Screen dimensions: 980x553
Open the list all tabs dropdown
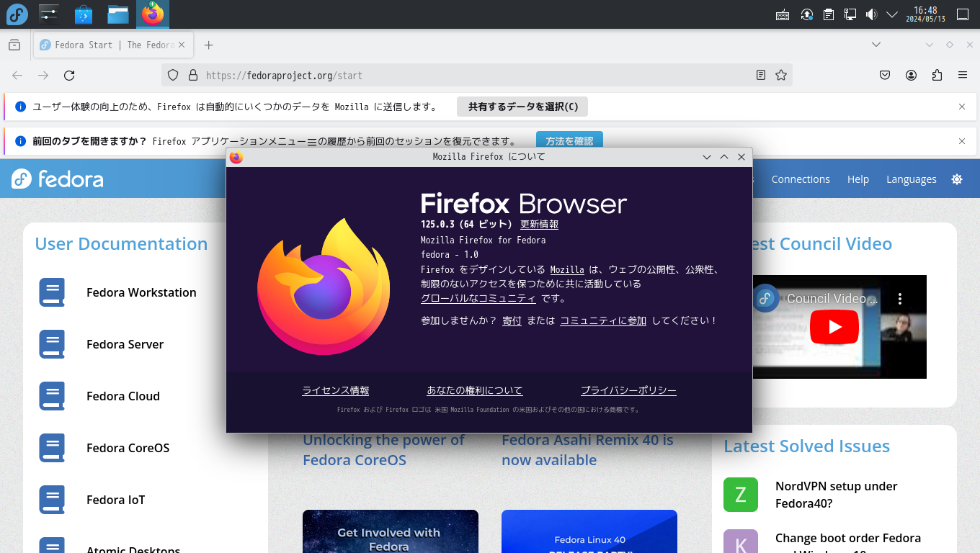876,45
